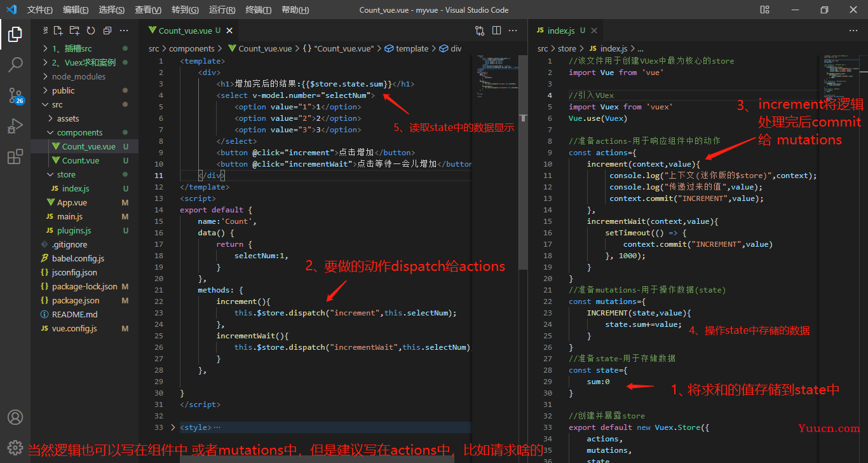This screenshot has width=868, height=463.
Task: Open the .gitignore file
Action: (x=85, y=244)
